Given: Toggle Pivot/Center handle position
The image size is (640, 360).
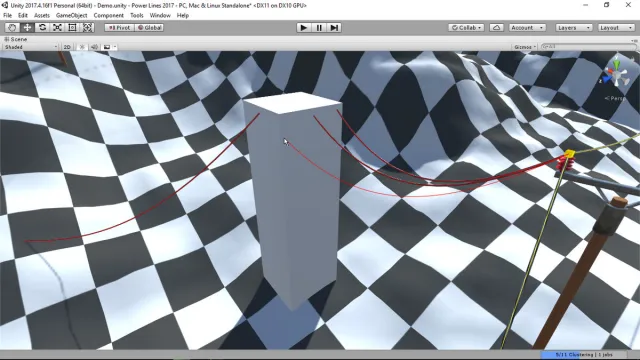Looking at the screenshot, I should coord(119,27).
